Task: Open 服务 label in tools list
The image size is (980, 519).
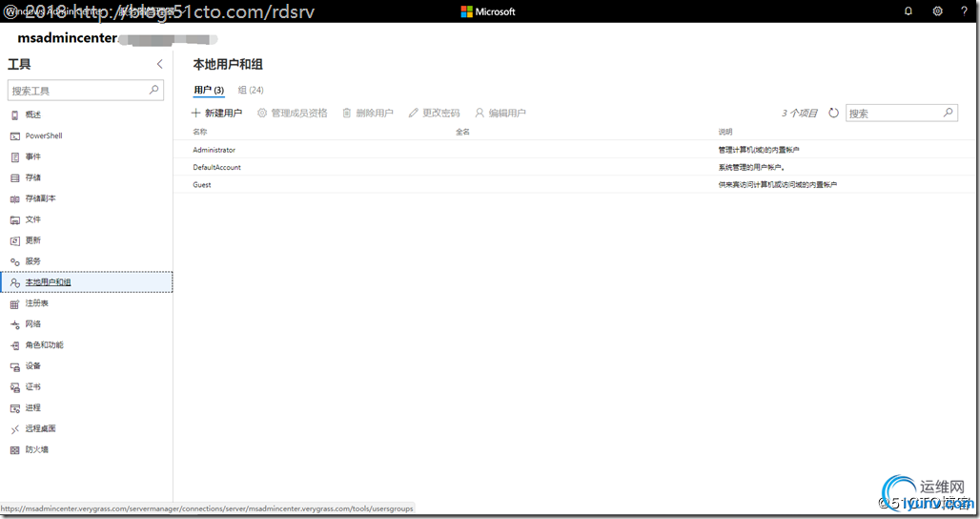Action: coord(33,261)
